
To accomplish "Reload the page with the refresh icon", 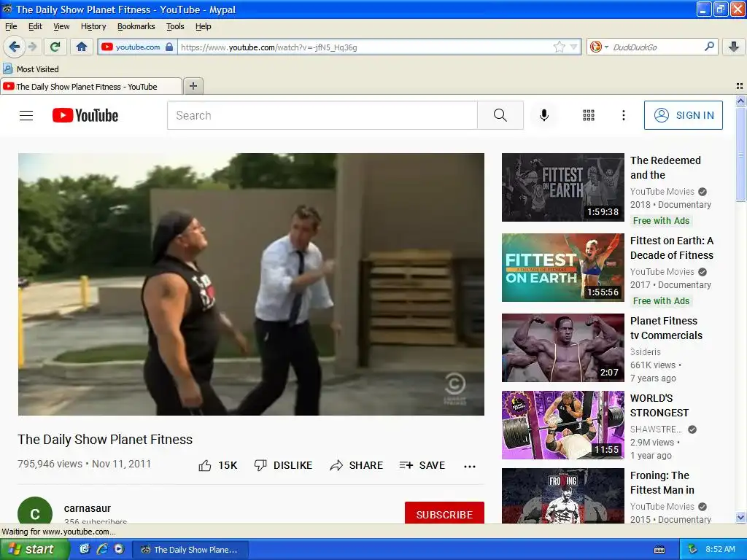I will pyautogui.click(x=55, y=47).
